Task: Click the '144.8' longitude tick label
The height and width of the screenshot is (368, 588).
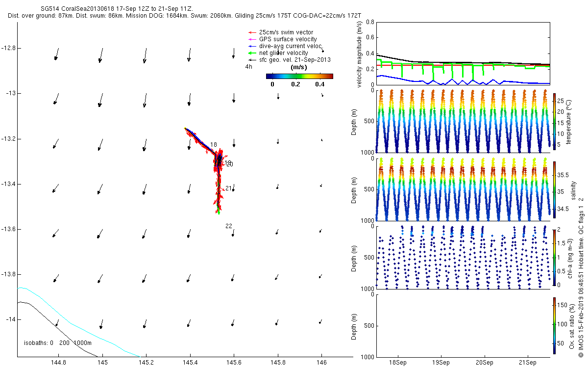Action: pos(58,363)
